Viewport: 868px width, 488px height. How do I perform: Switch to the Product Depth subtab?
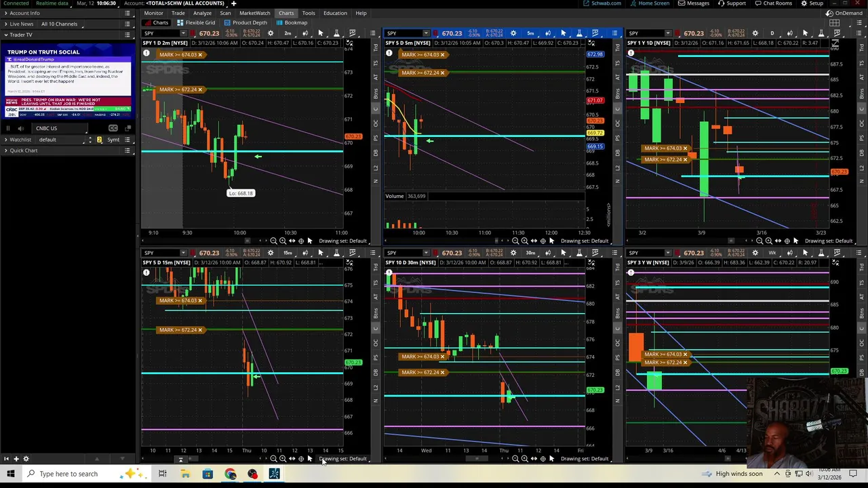pyautogui.click(x=245, y=22)
